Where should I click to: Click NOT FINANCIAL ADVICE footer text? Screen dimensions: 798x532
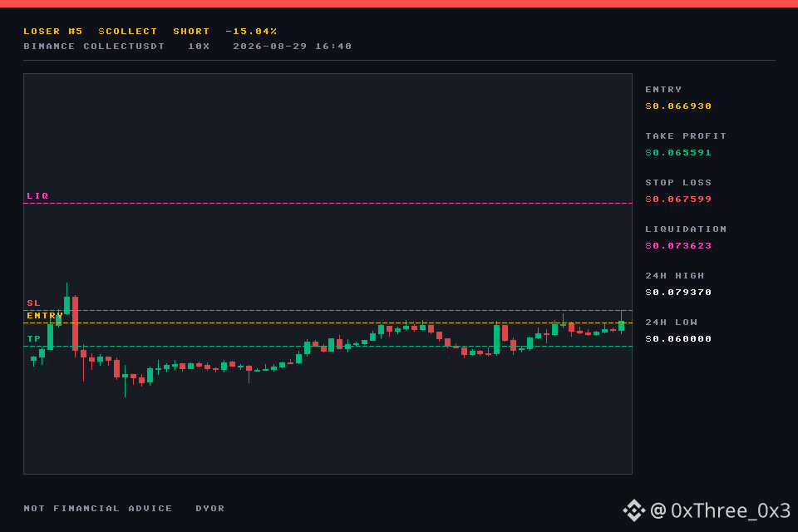click(x=98, y=509)
